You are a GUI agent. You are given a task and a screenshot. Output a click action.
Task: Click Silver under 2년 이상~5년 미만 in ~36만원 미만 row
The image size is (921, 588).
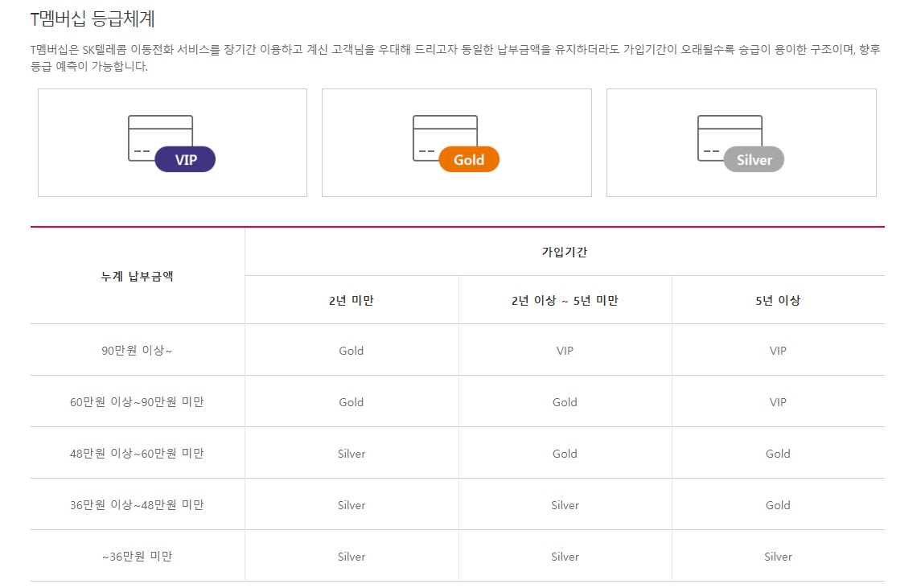tap(565, 557)
